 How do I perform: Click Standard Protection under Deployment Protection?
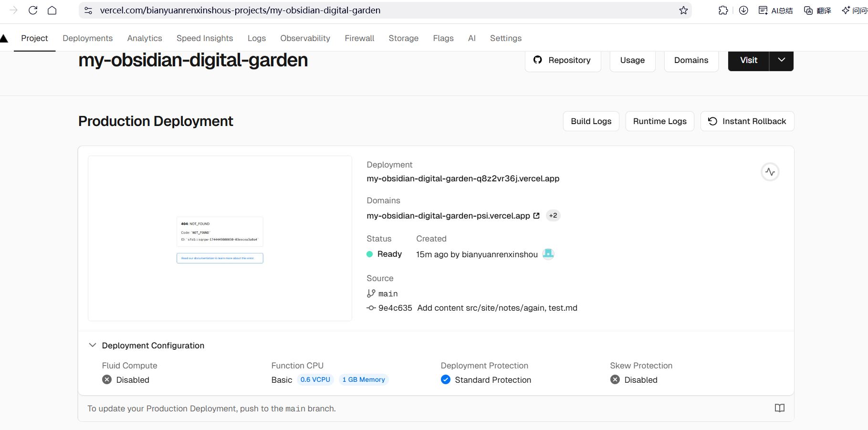[x=493, y=380]
